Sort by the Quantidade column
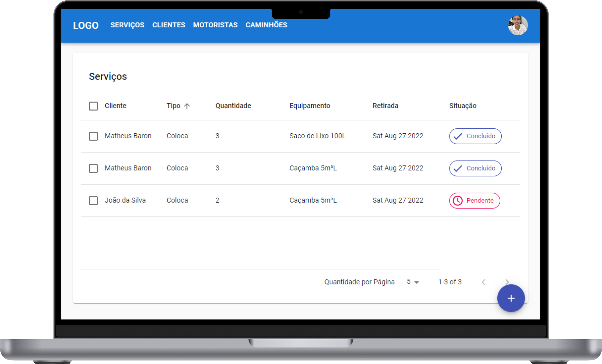The image size is (602, 364). coord(233,106)
